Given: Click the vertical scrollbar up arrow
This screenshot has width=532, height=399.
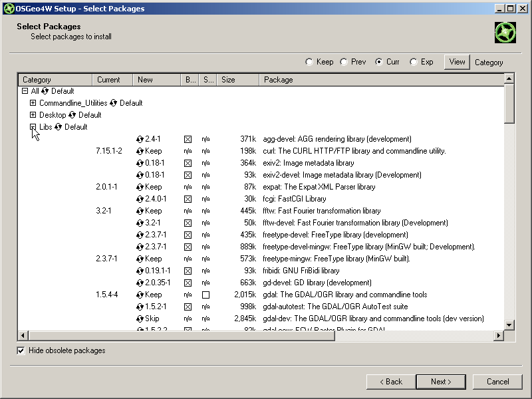Looking at the screenshot, I should (509, 78).
